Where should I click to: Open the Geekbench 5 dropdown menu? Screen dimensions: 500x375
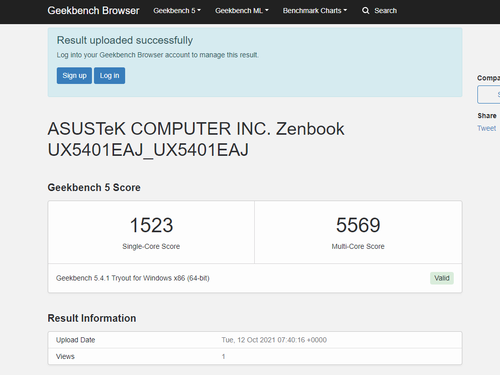177,11
